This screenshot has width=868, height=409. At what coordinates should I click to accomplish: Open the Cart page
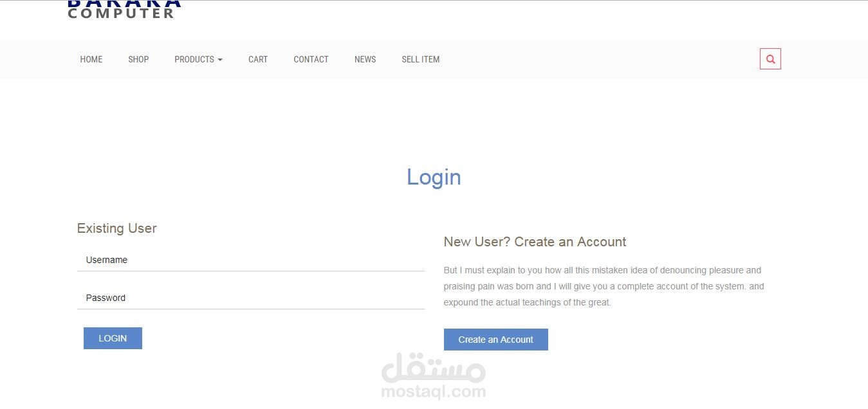tap(258, 59)
